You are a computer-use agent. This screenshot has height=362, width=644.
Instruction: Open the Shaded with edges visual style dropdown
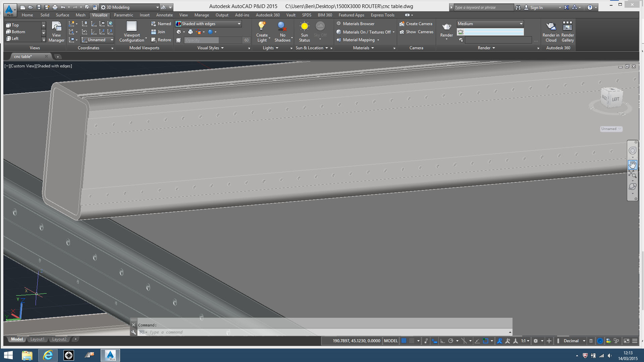click(239, 24)
